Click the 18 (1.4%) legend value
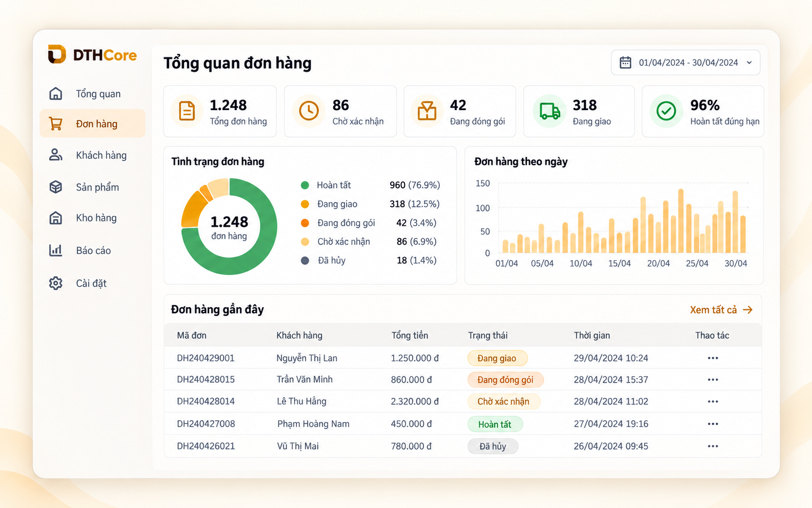 417,260
